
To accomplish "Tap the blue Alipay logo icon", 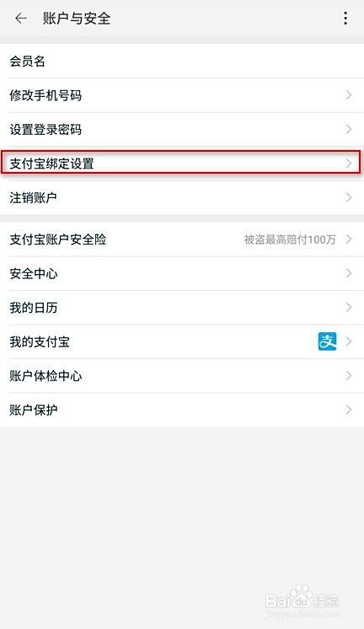I will [x=327, y=341].
